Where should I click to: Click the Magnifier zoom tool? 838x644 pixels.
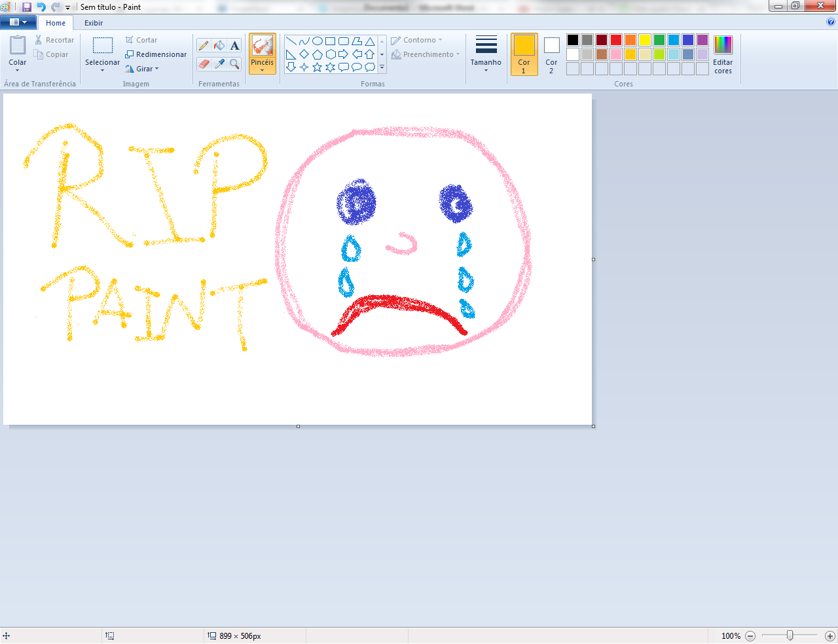tap(234, 64)
